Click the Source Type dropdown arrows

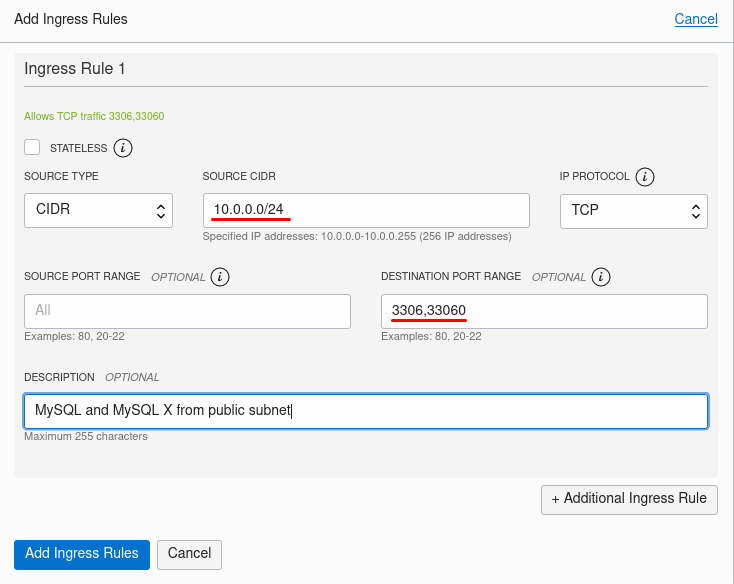(x=161, y=212)
